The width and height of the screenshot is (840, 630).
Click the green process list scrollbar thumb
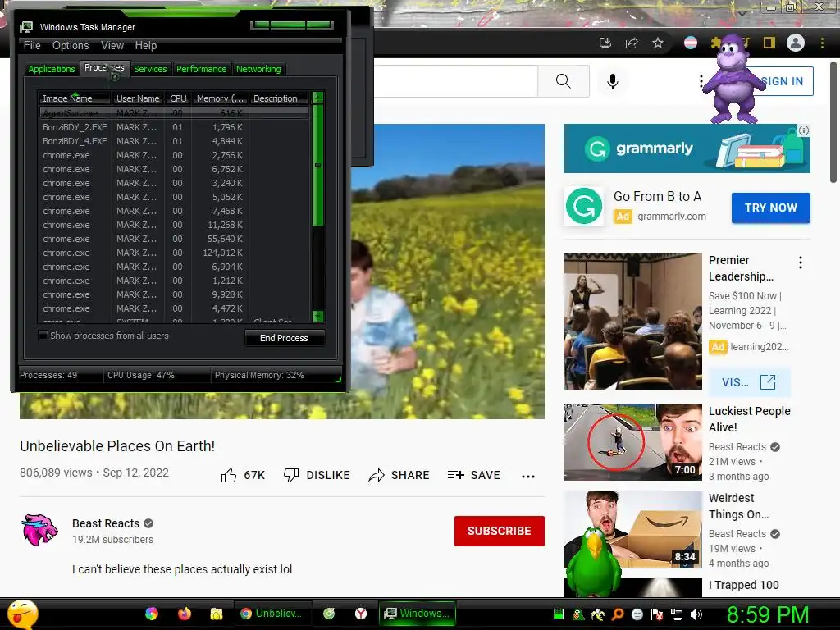click(x=317, y=165)
